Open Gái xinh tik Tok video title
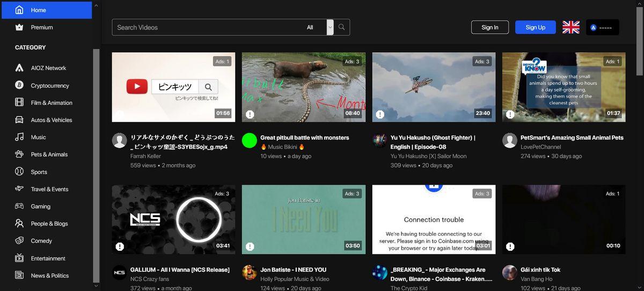 tap(540, 270)
